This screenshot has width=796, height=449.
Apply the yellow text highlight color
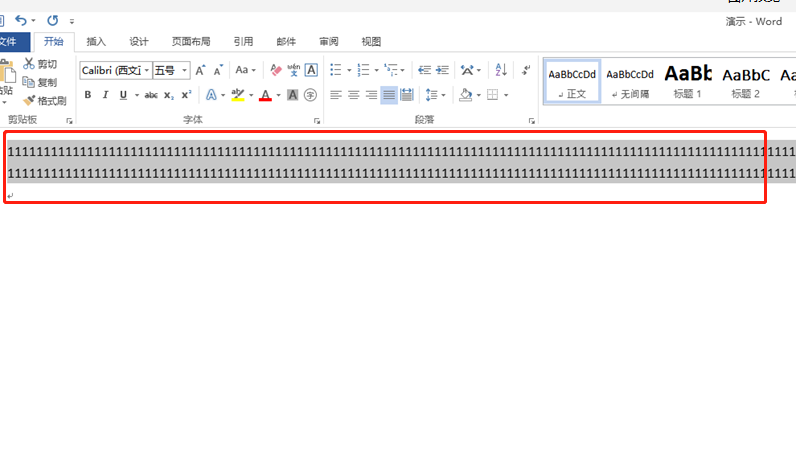[238, 95]
